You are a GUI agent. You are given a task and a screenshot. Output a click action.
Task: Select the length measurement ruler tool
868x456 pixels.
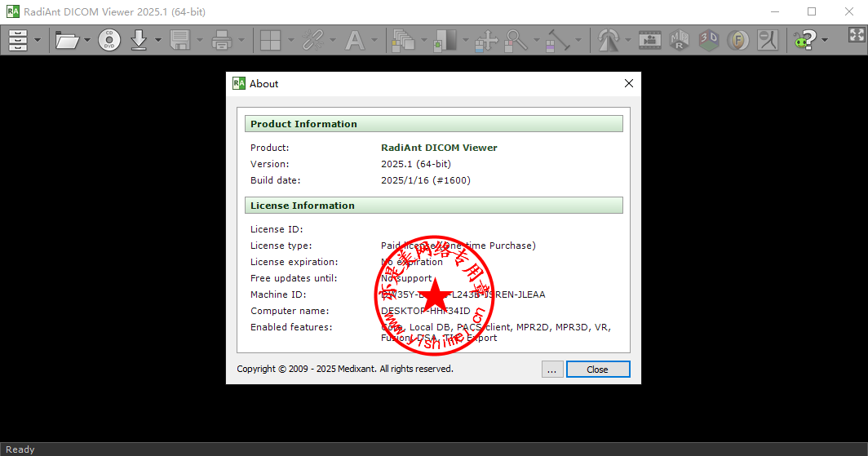pos(558,39)
